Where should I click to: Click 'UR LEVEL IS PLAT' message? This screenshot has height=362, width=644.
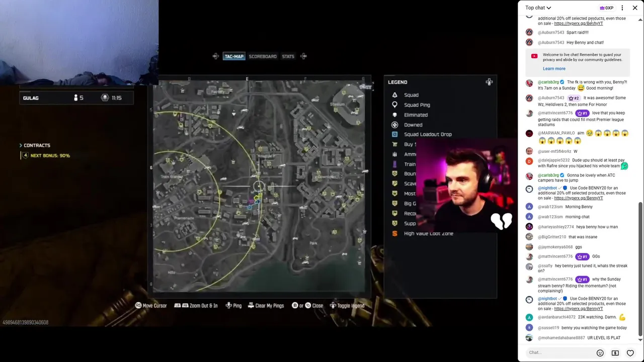click(604, 338)
